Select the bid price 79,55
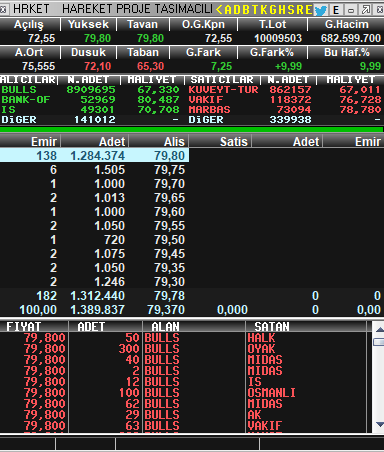 click(169, 226)
